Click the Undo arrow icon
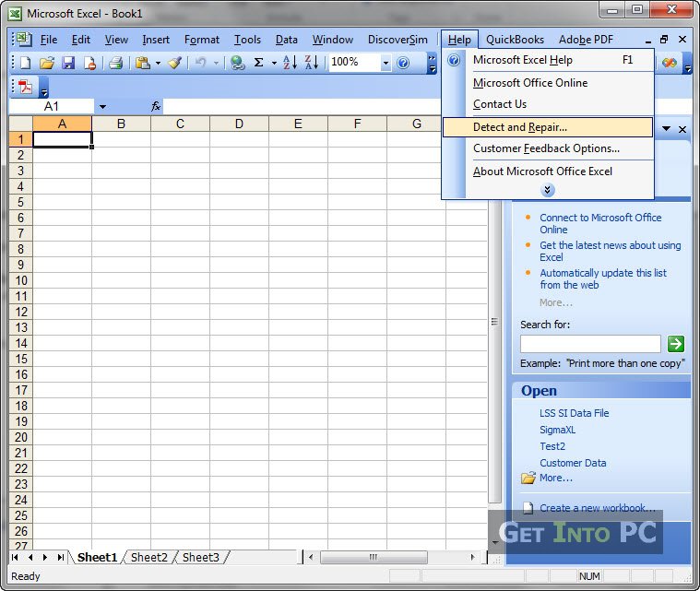Image resolution: width=700 pixels, height=591 pixels. point(200,63)
